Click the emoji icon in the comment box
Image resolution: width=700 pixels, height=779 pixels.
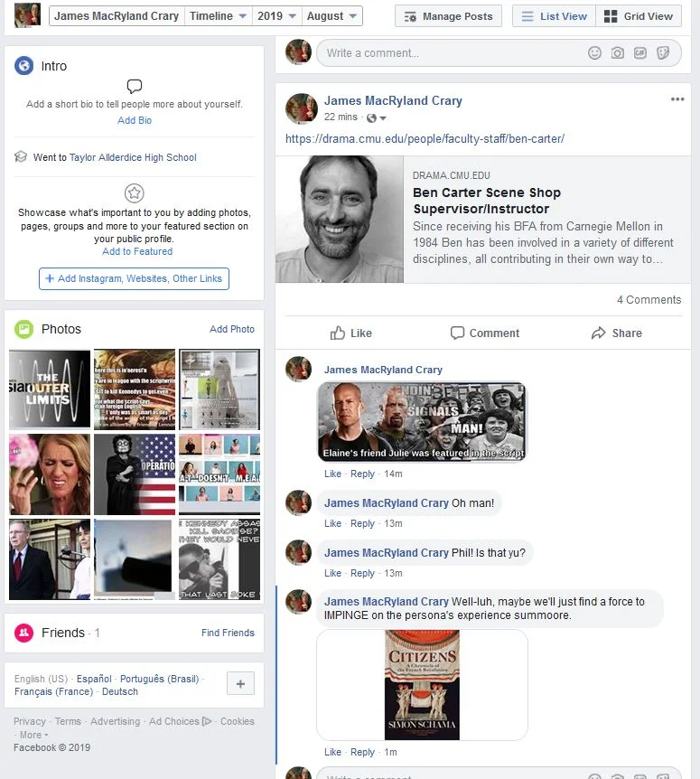594,52
